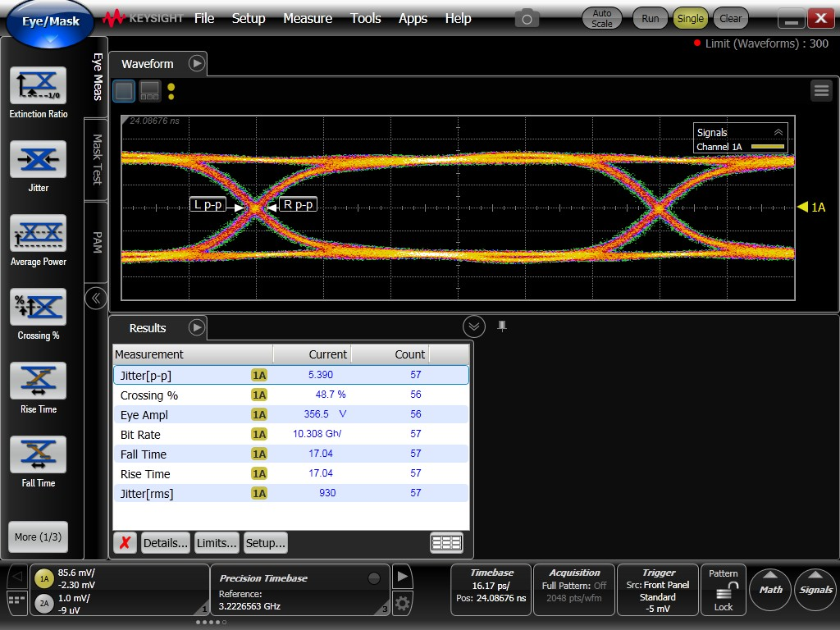Enable channel 2A
Viewport: 840px width, 630px height.
[44, 604]
